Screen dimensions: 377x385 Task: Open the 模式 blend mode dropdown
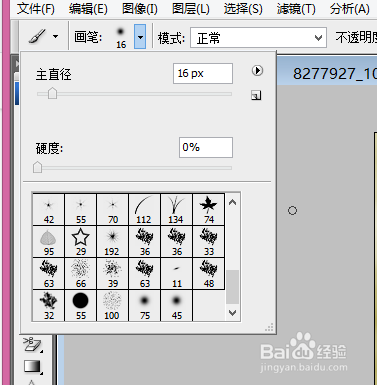(x=258, y=38)
